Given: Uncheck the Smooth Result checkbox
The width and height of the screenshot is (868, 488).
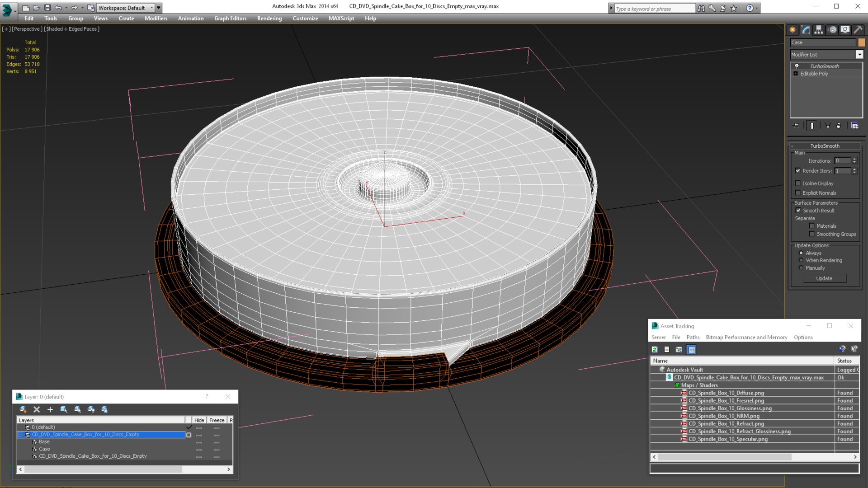Looking at the screenshot, I should 798,211.
